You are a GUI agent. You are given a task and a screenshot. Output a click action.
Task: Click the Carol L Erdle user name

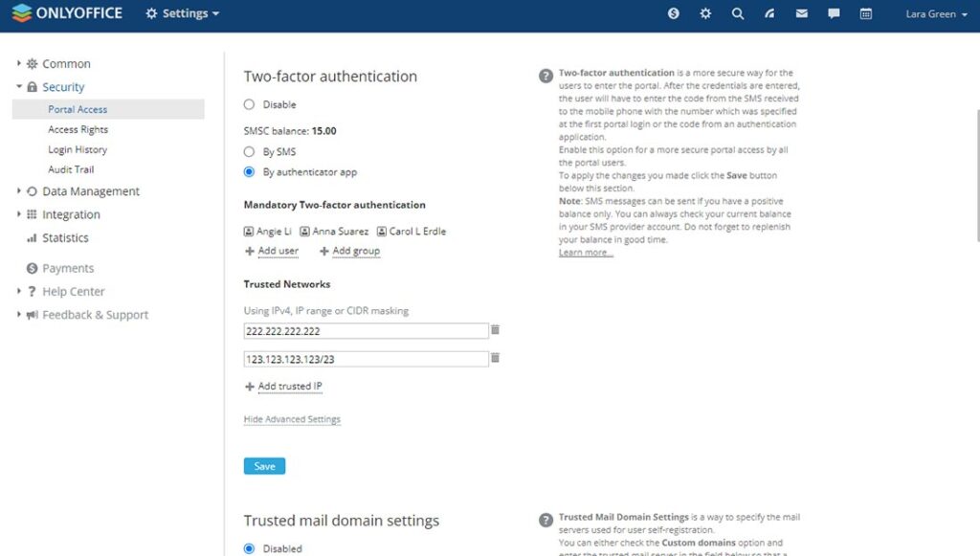click(417, 232)
